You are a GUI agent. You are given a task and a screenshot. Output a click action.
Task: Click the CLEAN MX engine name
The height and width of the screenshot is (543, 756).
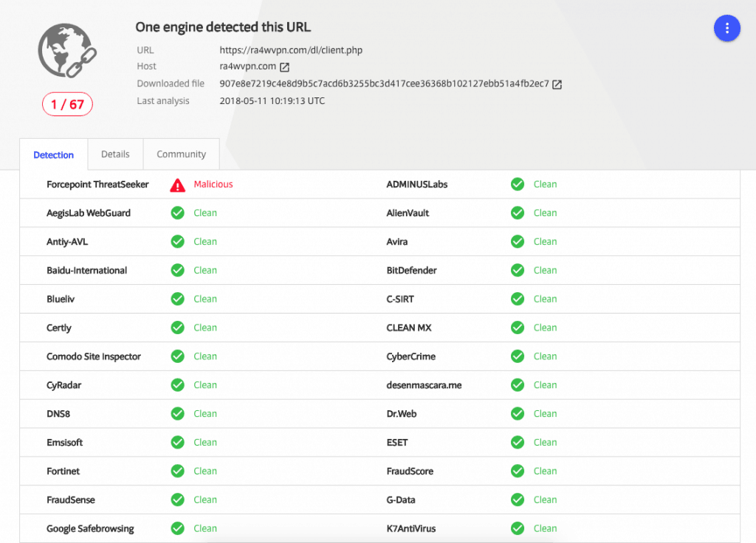pos(408,328)
